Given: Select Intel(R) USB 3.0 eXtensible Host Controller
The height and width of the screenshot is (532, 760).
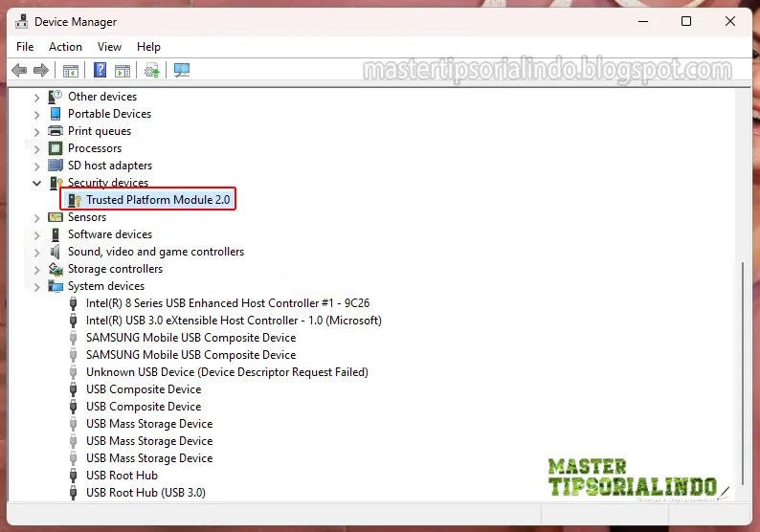Looking at the screenshot, I should (x=234, y=321).
